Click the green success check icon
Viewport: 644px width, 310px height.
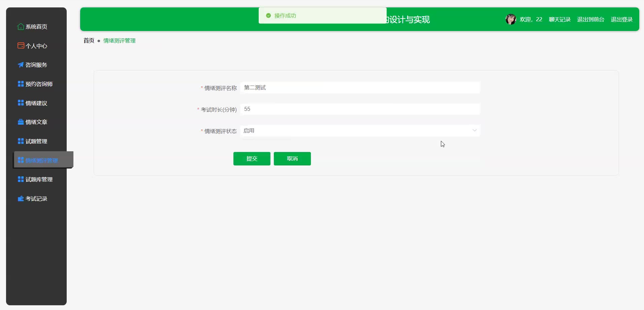tap(268, 15)
